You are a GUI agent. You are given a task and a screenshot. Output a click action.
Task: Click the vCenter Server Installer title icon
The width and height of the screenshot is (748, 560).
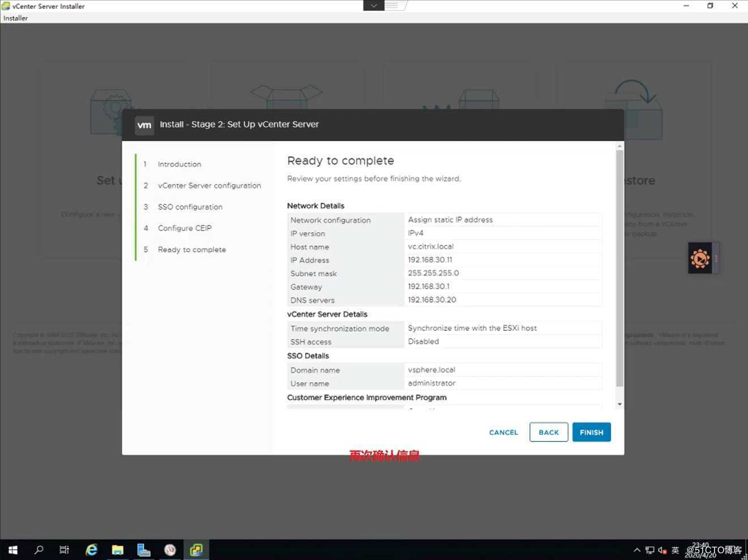tap(6, 6)
